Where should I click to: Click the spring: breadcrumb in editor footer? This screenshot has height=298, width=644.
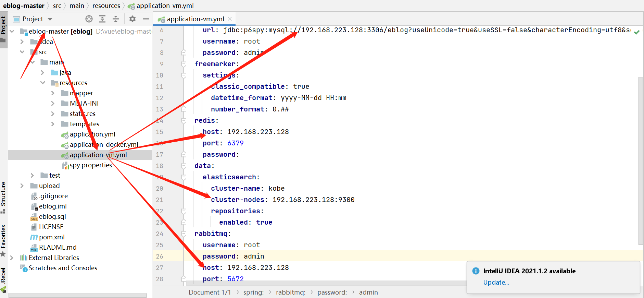[253, 292]
